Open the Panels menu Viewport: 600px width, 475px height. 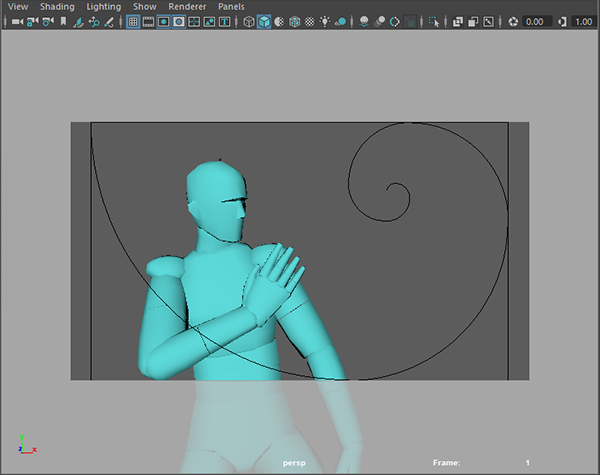coord(231,6)
